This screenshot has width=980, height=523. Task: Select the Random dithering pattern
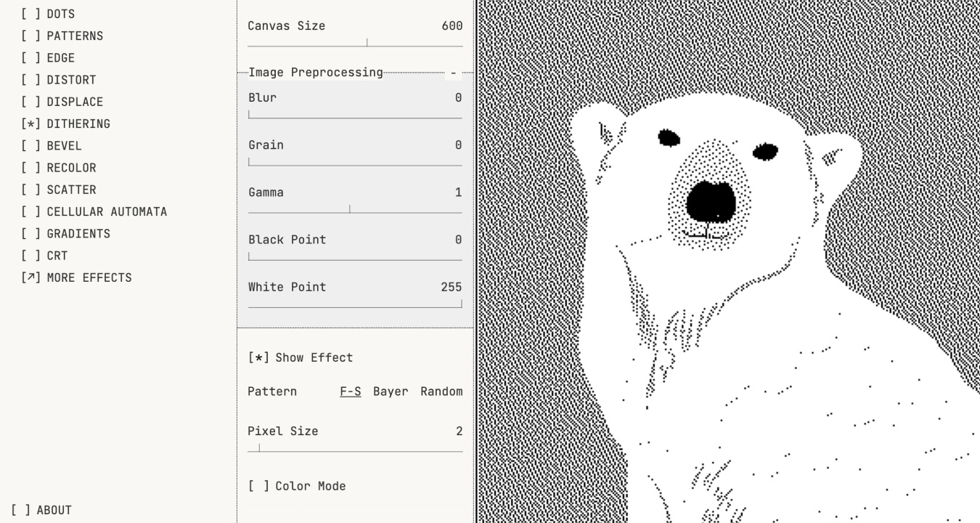[x=441, y=392]
